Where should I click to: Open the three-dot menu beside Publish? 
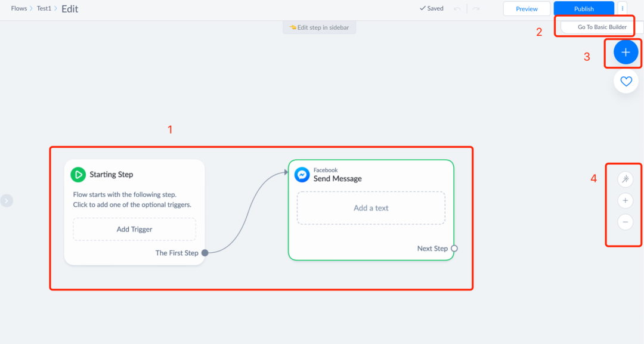622,8
